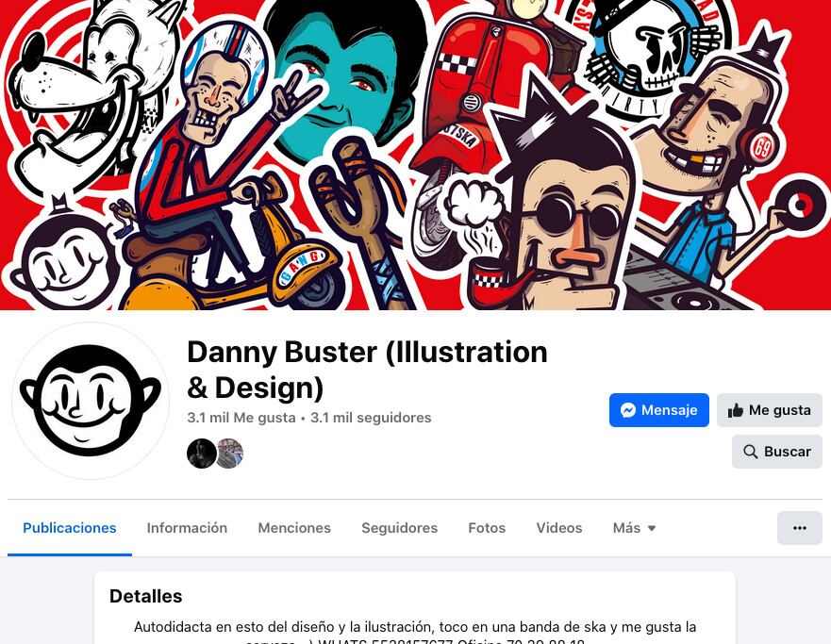
Task: Click the second follower avatar
Action: (x=230, y=454)
